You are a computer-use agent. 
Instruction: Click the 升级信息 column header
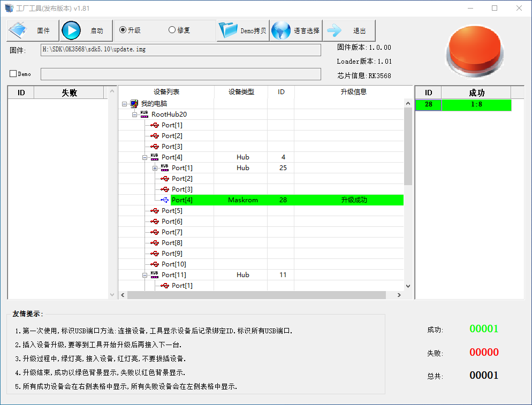[353, 92]
